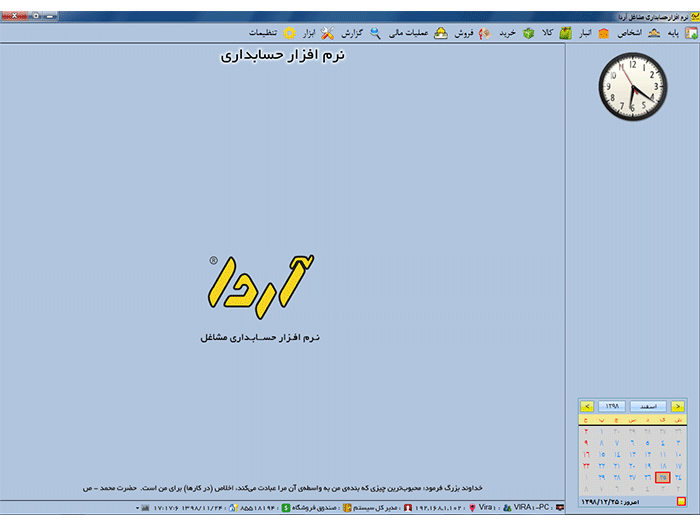This screenshot has height=525, width=700.
Task: Open the month اسفند selector in the calendar
Action: (648, 406)
